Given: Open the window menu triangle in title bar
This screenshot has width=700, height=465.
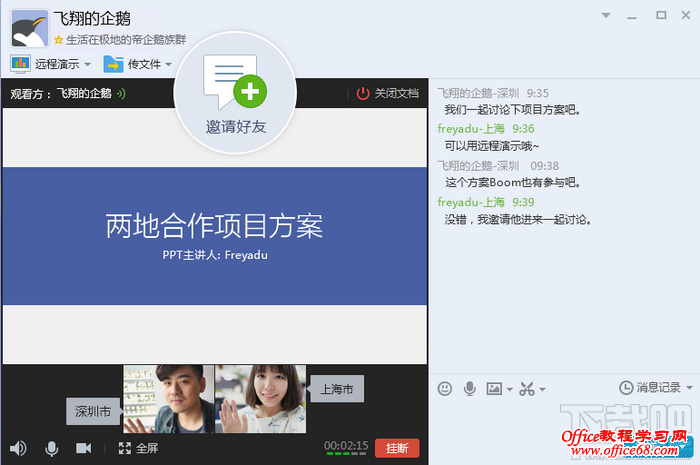Looking at the screenshot, I should click(x=606, y=16).
